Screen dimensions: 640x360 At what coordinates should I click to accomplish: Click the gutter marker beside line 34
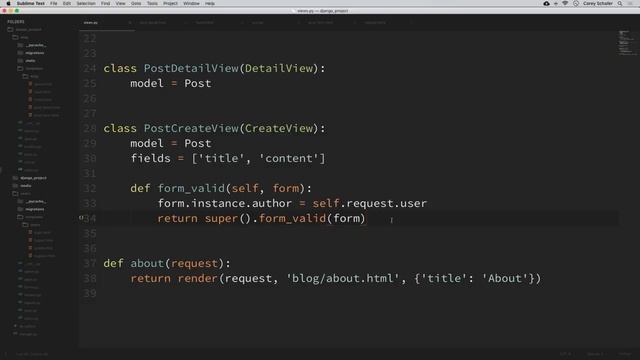pos(81,218)
